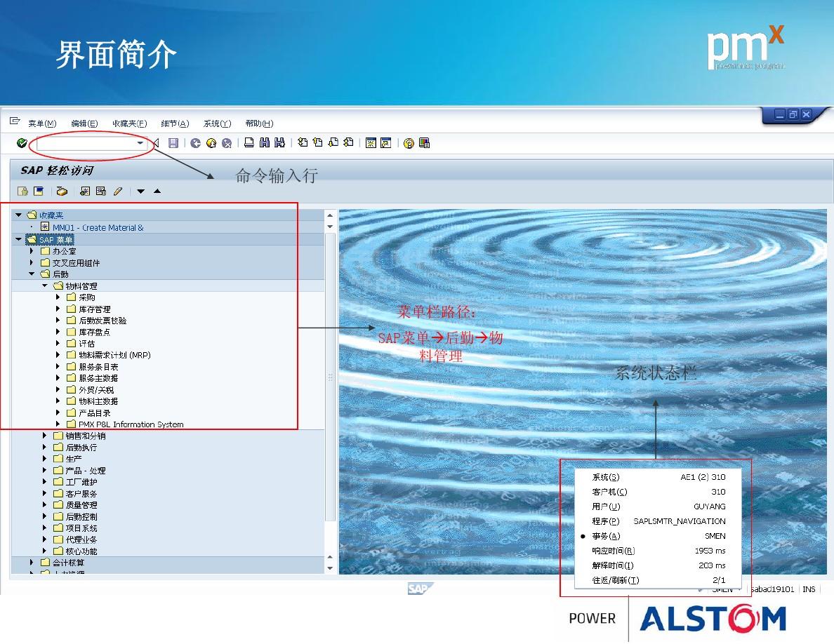Collapse the 后勤 folder
834x644 pixels.
32,274
